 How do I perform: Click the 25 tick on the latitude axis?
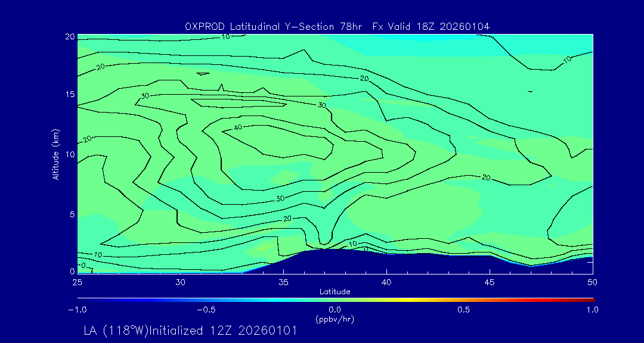(78, 281)
